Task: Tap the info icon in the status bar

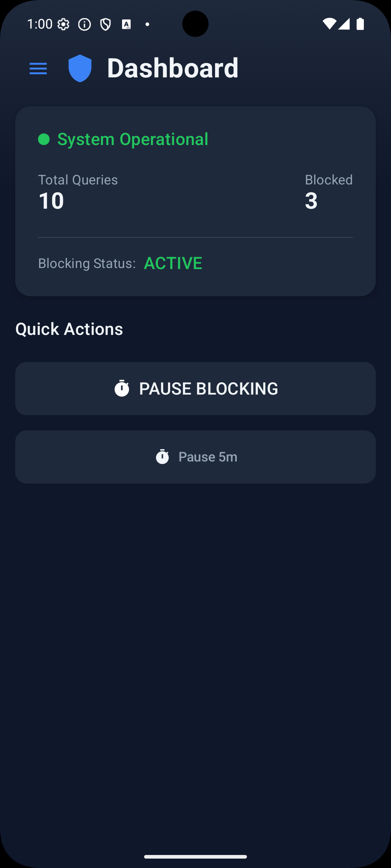Action: coord(84,24)
